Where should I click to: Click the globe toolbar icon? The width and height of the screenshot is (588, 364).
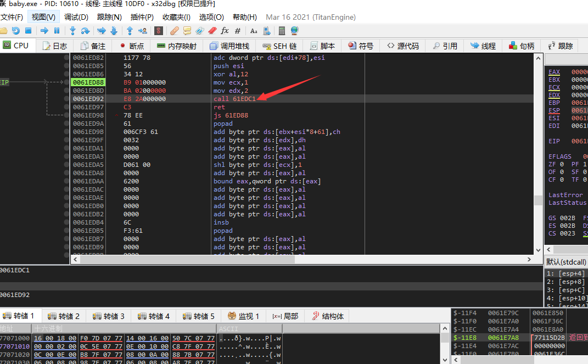[294, 31]
